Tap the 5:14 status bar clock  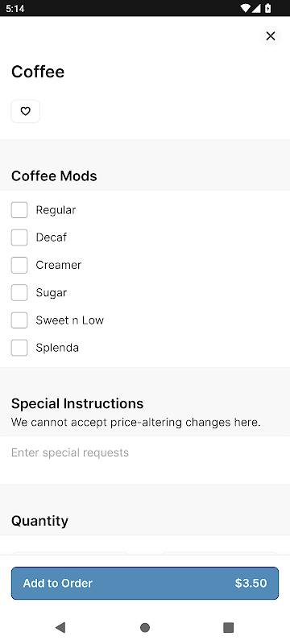[14, 8]
